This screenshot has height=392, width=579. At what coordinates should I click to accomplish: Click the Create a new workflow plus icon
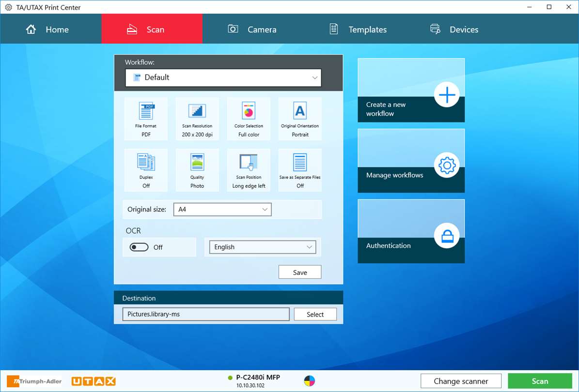tap(447, 95)
